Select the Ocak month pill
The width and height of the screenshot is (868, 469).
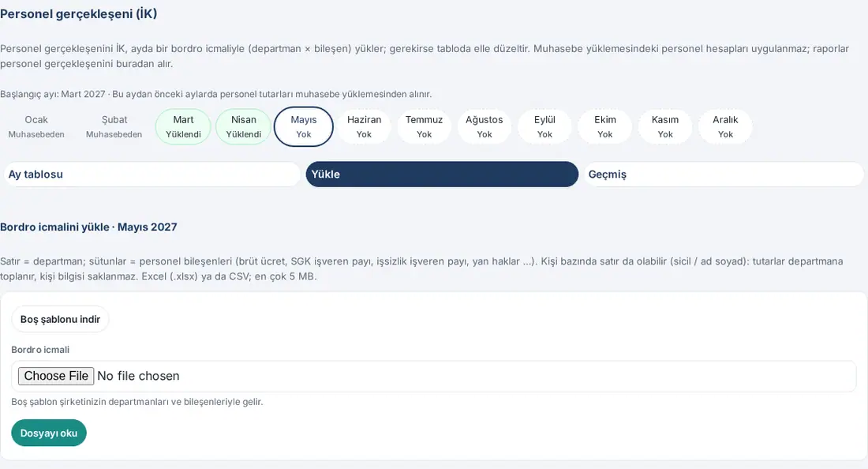(x=36, y=127)
